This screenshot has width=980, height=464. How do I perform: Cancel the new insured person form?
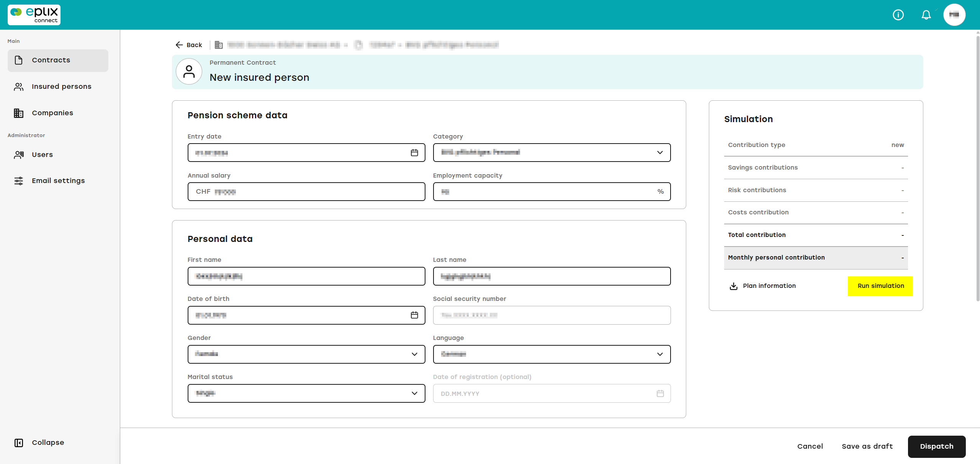(810, 446)
